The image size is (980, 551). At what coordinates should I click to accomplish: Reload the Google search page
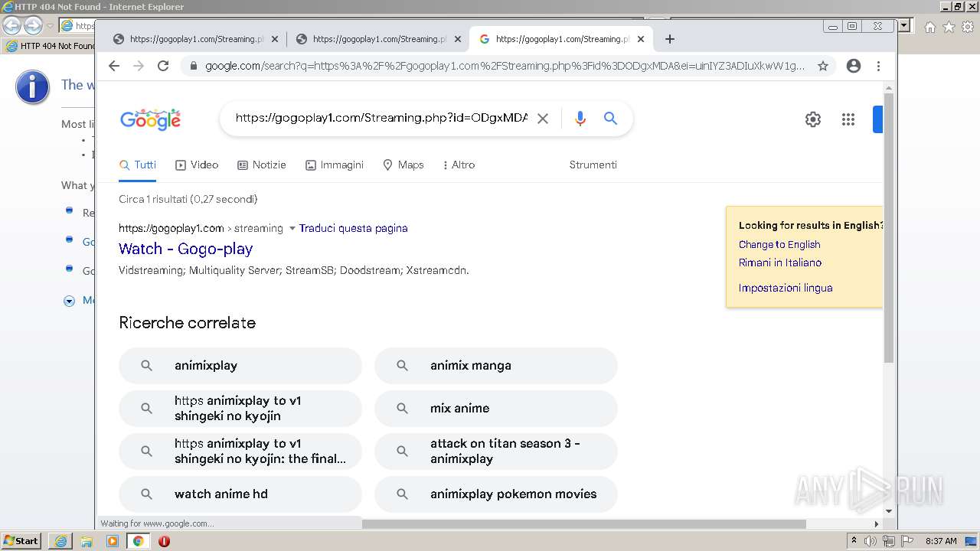point(163,66)
